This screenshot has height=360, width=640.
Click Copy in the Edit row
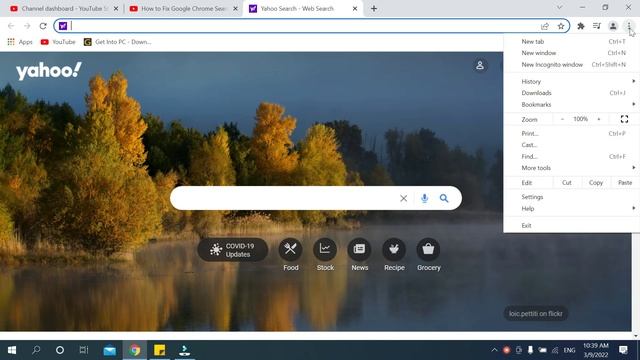(x=596, y=183)
